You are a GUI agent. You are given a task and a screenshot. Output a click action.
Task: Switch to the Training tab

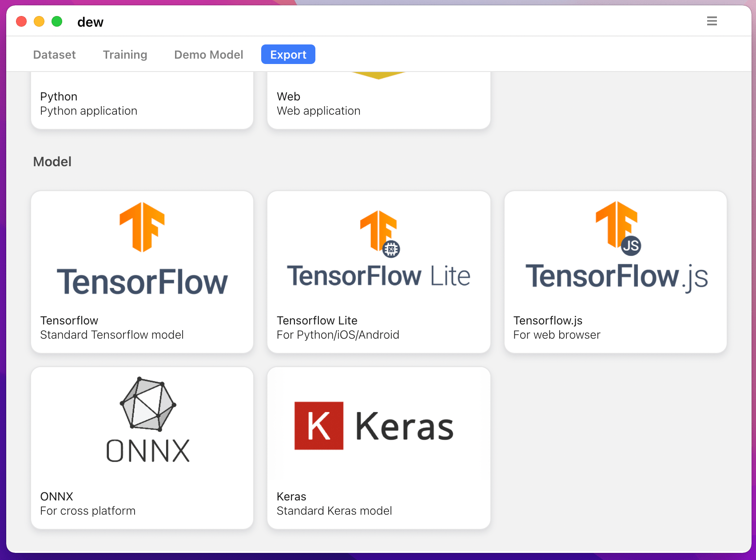pyautogui.click(x=125, y=55)
